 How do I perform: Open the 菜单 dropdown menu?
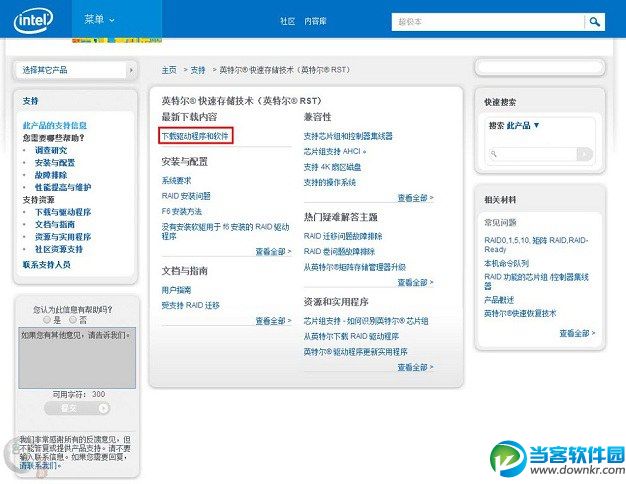[99, 19]
